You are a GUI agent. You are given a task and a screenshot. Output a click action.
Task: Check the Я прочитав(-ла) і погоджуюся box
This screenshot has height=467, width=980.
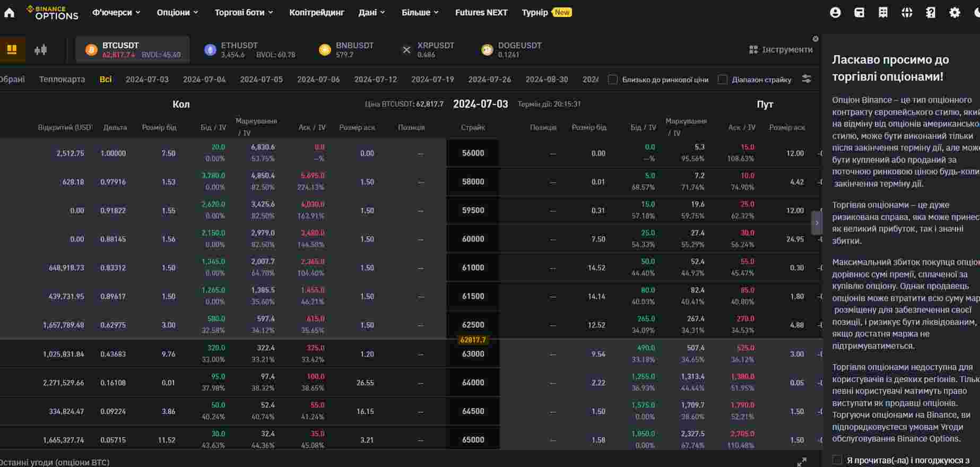click(x=837, y=460)
